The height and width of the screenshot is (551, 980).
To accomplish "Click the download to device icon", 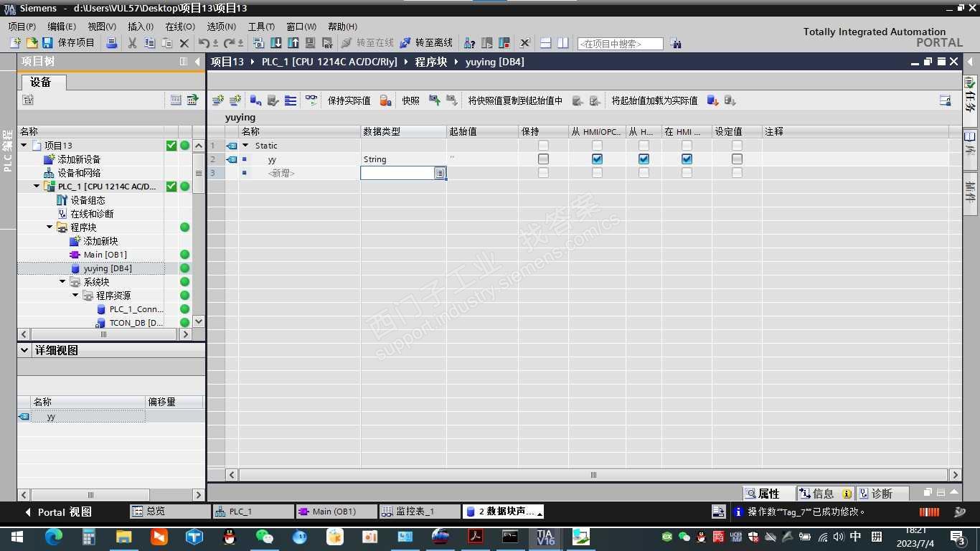I will click(x=276, y=43).
